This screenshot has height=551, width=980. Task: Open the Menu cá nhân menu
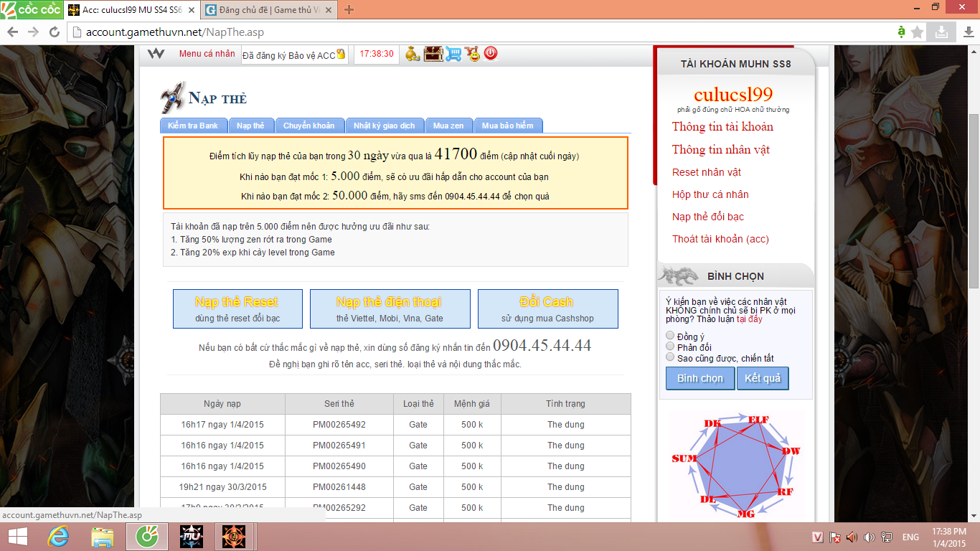[x=207, y=54]
